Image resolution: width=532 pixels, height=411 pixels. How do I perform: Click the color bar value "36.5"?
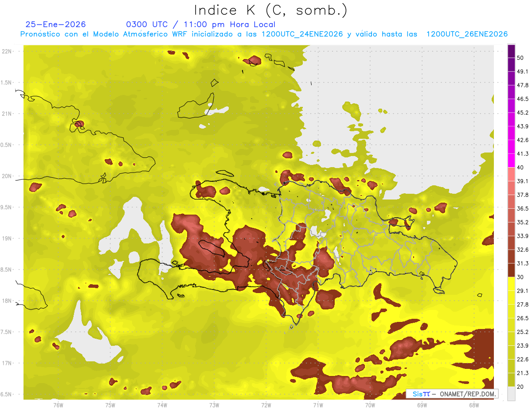point(523,208)
